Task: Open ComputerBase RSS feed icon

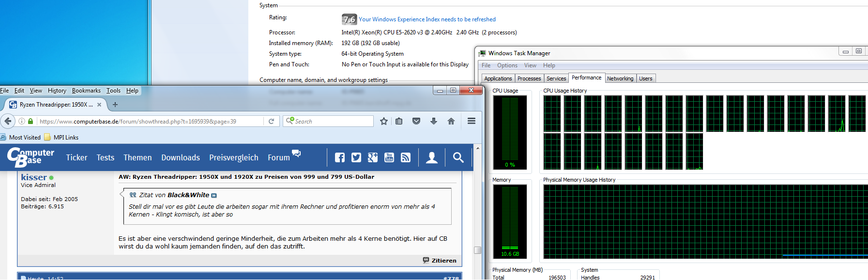Action: pos(406,157)
